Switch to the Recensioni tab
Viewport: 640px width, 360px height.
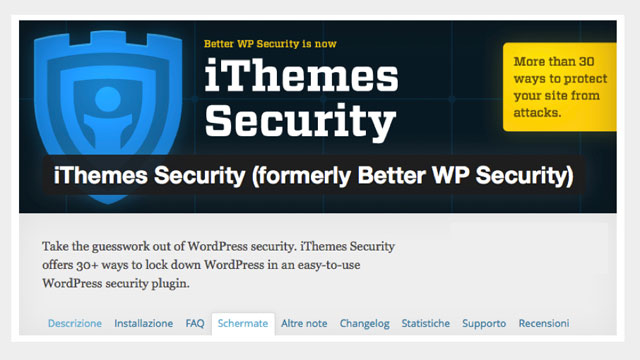point(544,324)
